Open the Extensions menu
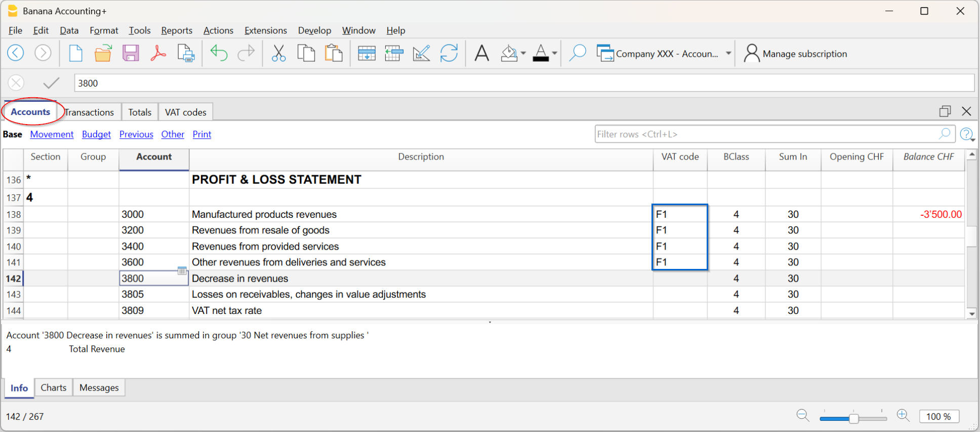This screenshot has width=980, height=432. (266, 30)
